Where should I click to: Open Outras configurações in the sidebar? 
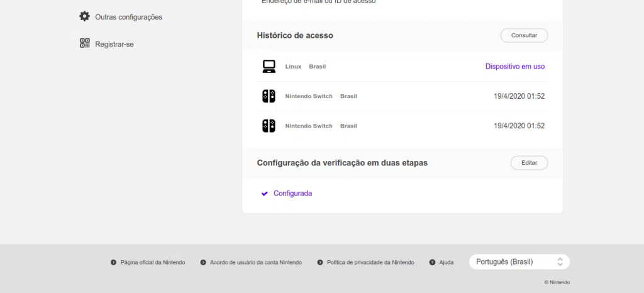click(128, 17)
